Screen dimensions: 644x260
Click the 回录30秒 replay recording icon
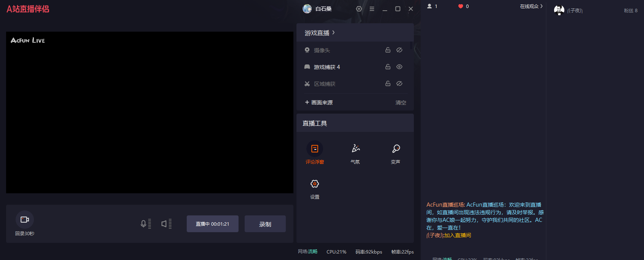(x=25, y=220)
